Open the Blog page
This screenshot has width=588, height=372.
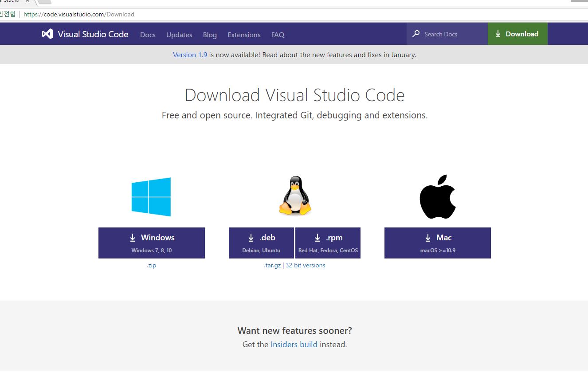210,35
